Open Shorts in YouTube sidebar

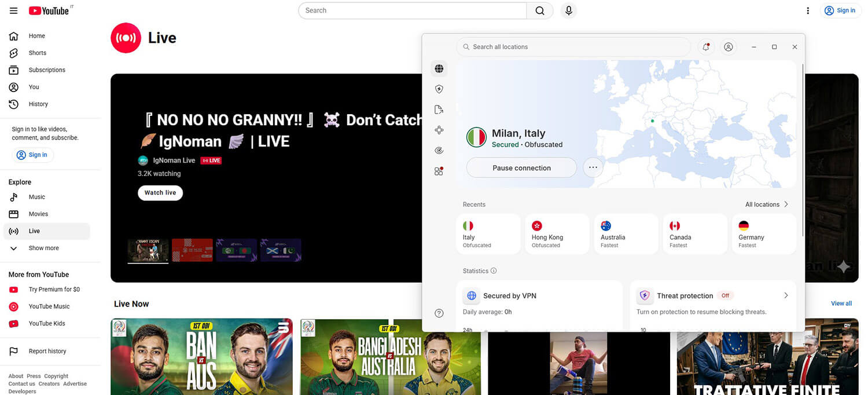click(x=47, y=53)
